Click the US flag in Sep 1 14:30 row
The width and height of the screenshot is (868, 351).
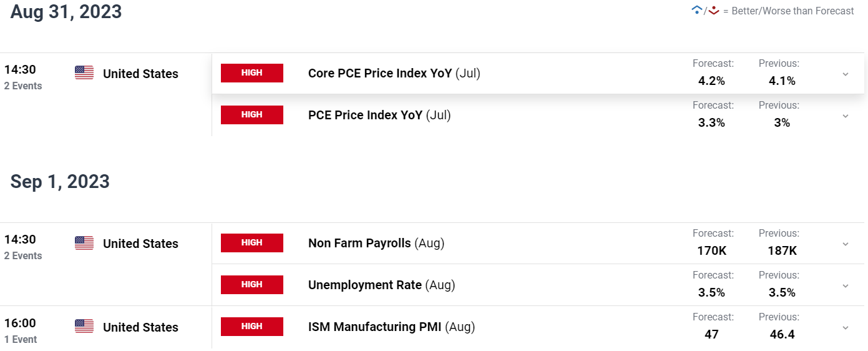(x=84, y=243)
